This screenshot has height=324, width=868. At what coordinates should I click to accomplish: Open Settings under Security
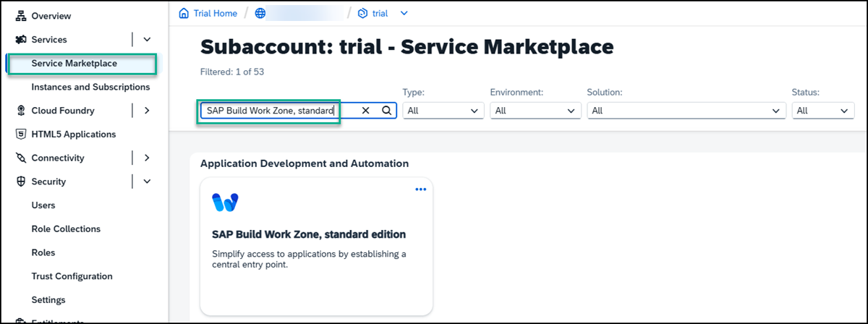48,299
